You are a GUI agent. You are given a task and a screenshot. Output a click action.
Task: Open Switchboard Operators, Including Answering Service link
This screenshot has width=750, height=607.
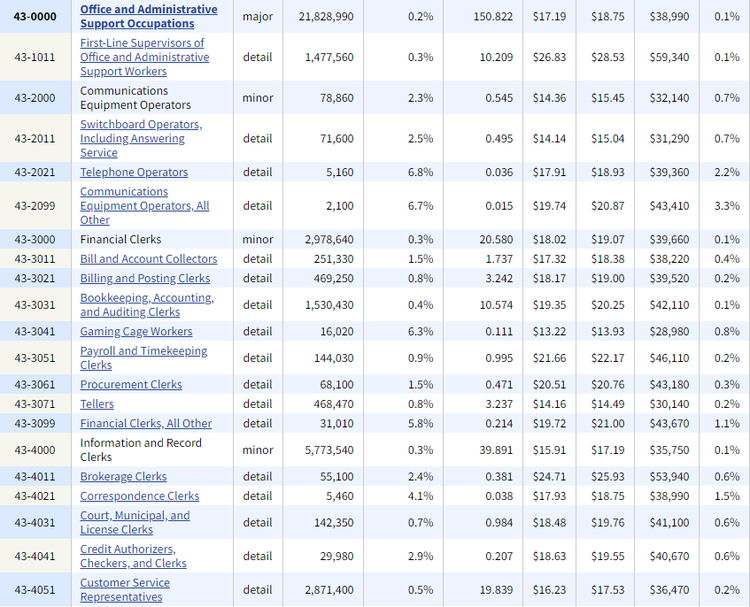pyautogui.click(x=141, y=138)
